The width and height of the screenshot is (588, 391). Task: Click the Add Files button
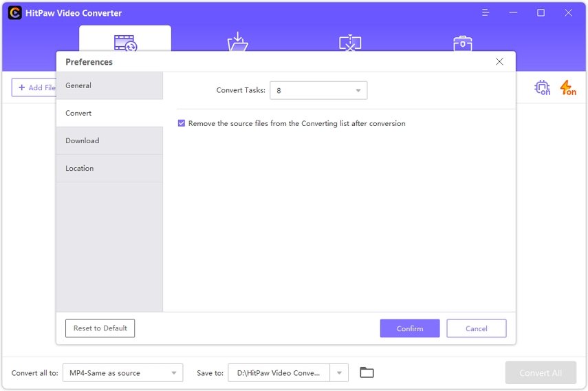[x=34, y=87]
